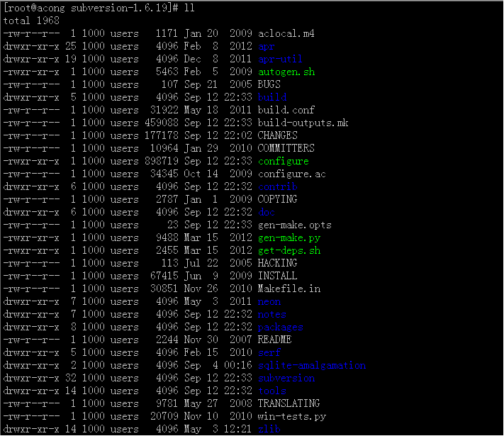Select the build.conf file name
504x436 pixels.
click(x=286, y=110)
